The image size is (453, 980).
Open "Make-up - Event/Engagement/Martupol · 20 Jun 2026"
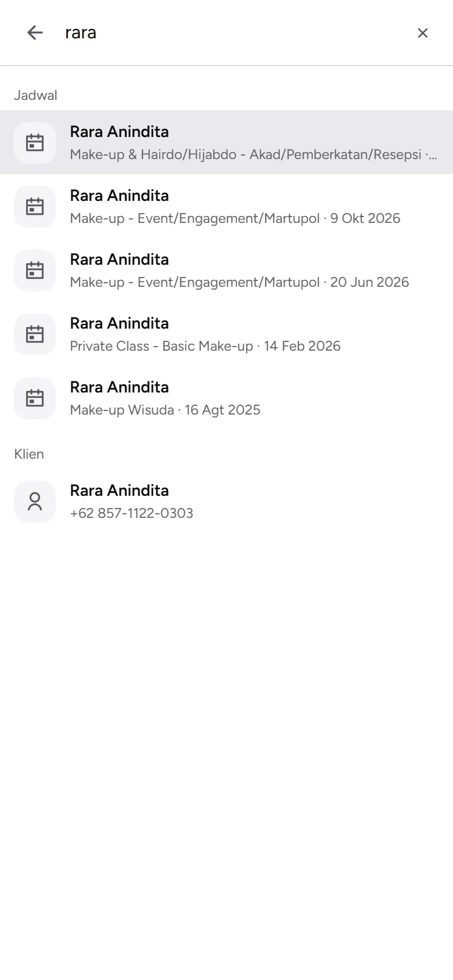(x=239, y=282)
